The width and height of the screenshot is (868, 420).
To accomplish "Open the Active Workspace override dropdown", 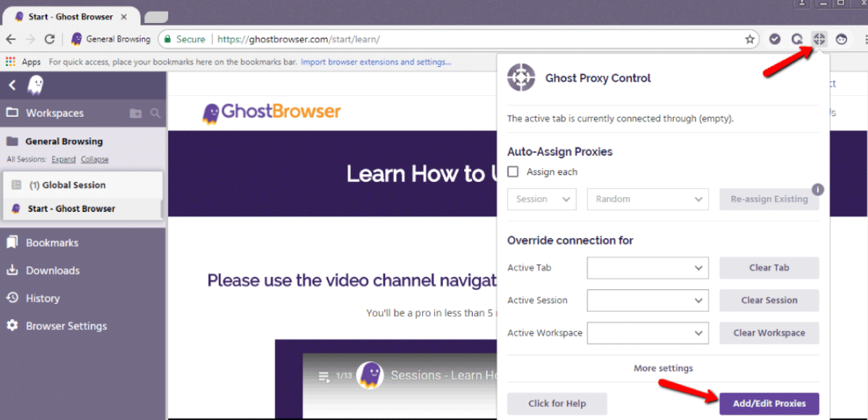I will tap(648, 333).
